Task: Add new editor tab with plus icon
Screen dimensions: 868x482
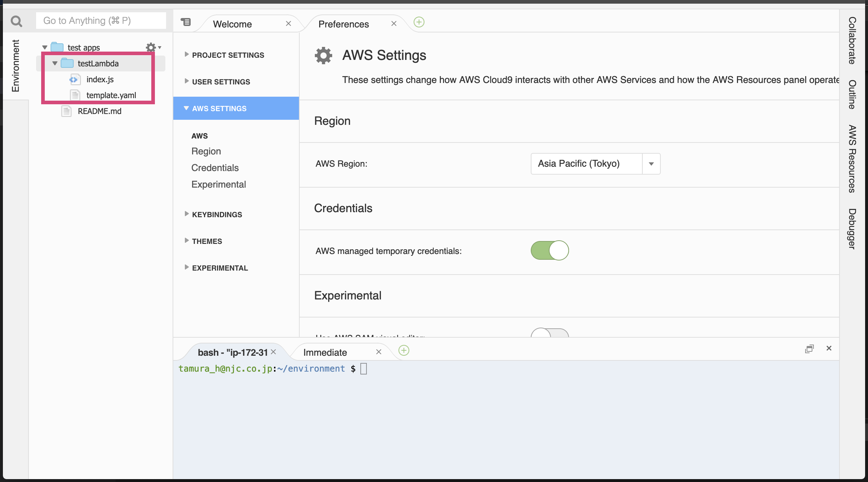Action: pos(419,22)
